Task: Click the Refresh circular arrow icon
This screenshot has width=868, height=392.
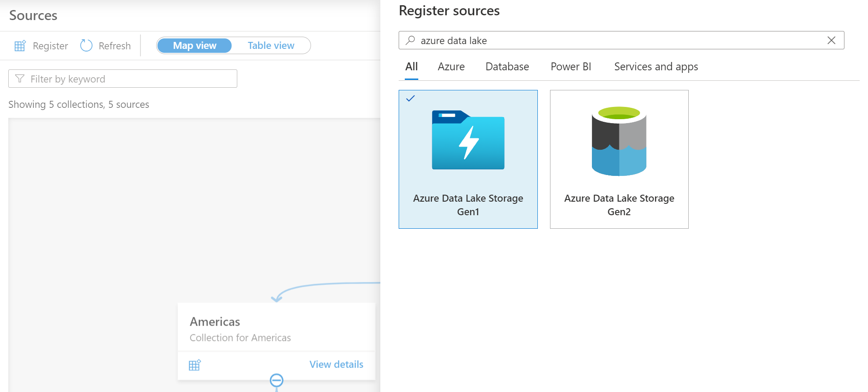Action: pyautogui.click(x=86, y=45)
